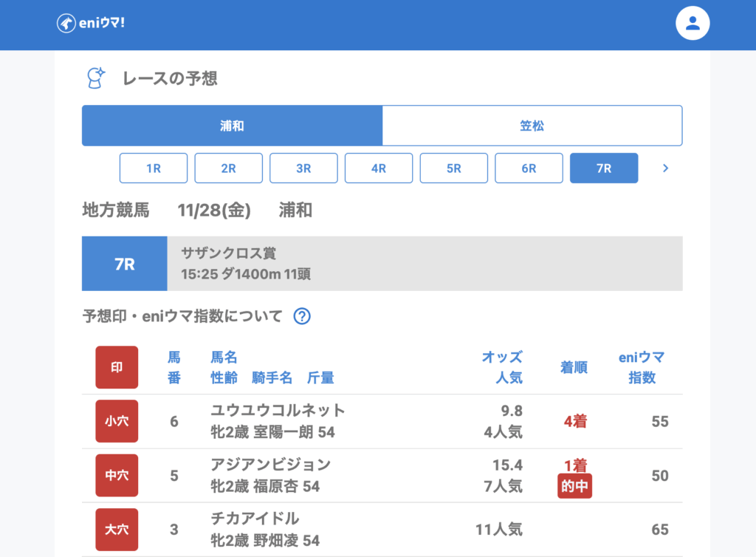
Task: Click the 小穴 mark badge
Action: [x=117, y=421]
